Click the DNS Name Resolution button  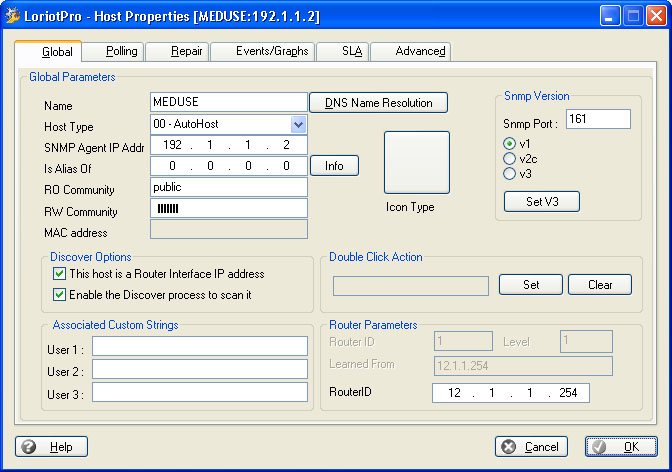[378, 103]
